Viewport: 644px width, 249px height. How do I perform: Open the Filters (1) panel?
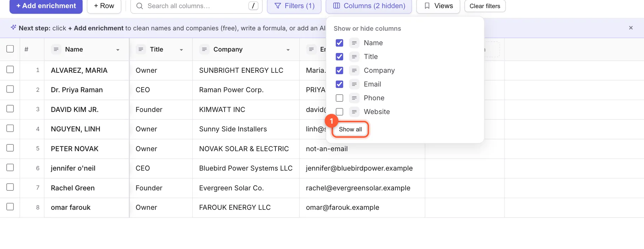294,6
